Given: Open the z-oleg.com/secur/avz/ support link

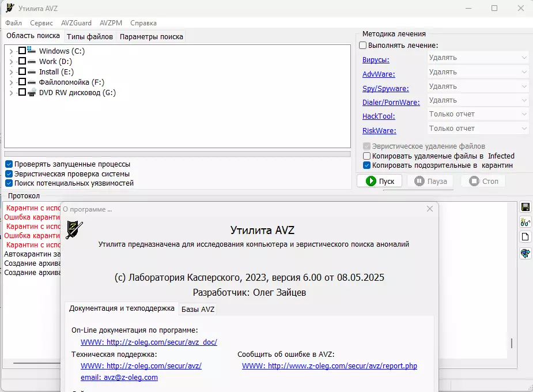Looking at the screenshot, I should coord(141,366).
